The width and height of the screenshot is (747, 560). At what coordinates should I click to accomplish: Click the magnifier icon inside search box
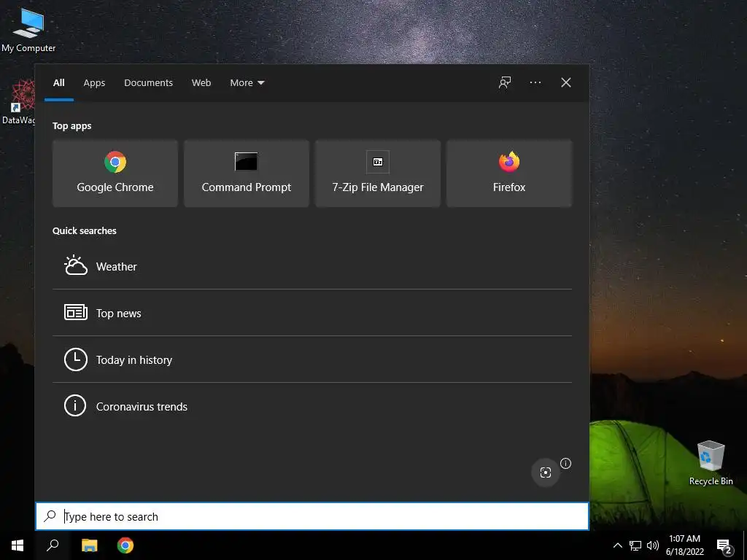pyautogui.click(x=50, y=516)
